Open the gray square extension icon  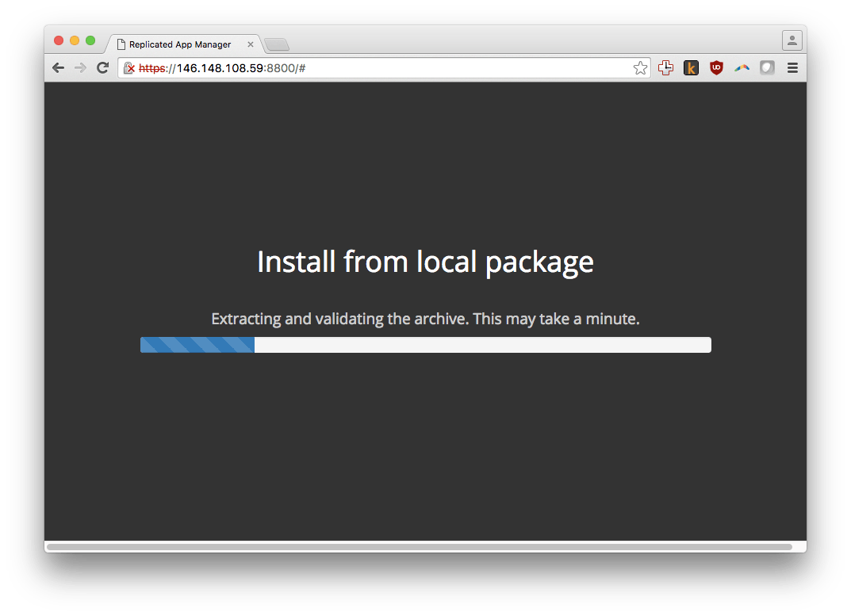pyautogui.click(x=767, y=68)
